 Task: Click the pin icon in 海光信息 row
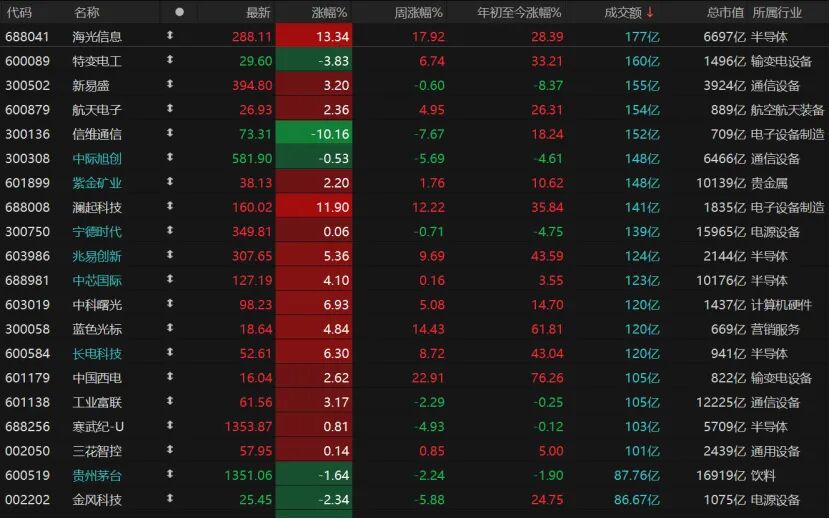coord(170,35)
